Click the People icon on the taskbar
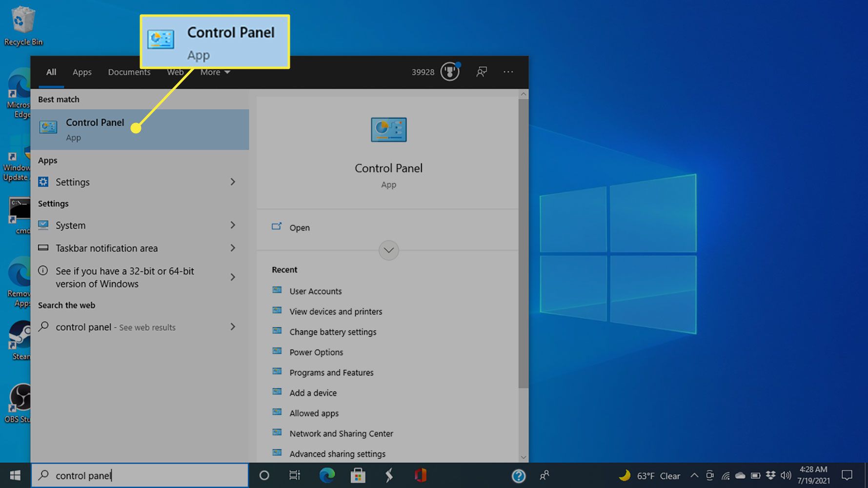The height and width of the screenshot is (488, 868). tap(545, 475)
